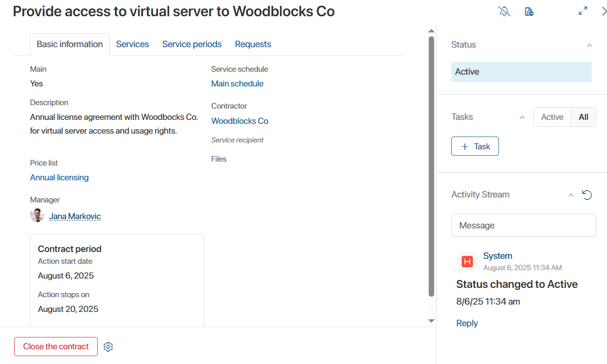Collapse the Activity Stream section
Image resolution: width=607 pixels, height=364 pixels.
571,195
